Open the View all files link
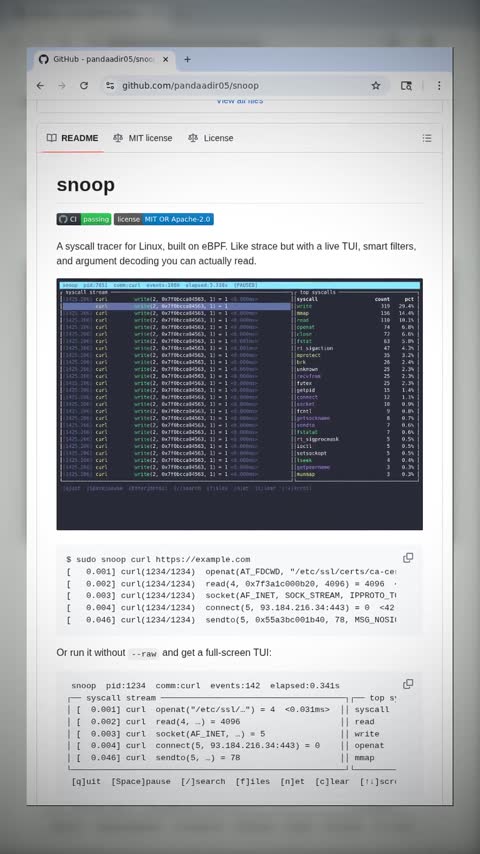480x854 pixels. [x=240, y=101]
